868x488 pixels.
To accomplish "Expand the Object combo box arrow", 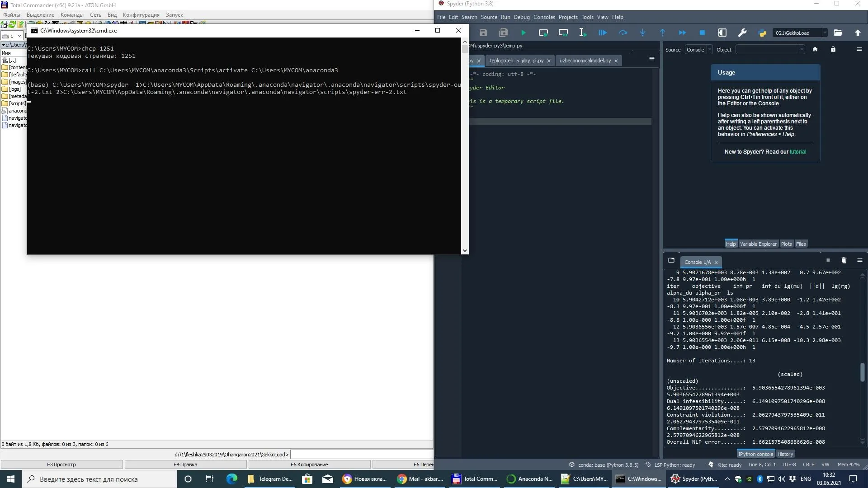I will coord(802,50).
